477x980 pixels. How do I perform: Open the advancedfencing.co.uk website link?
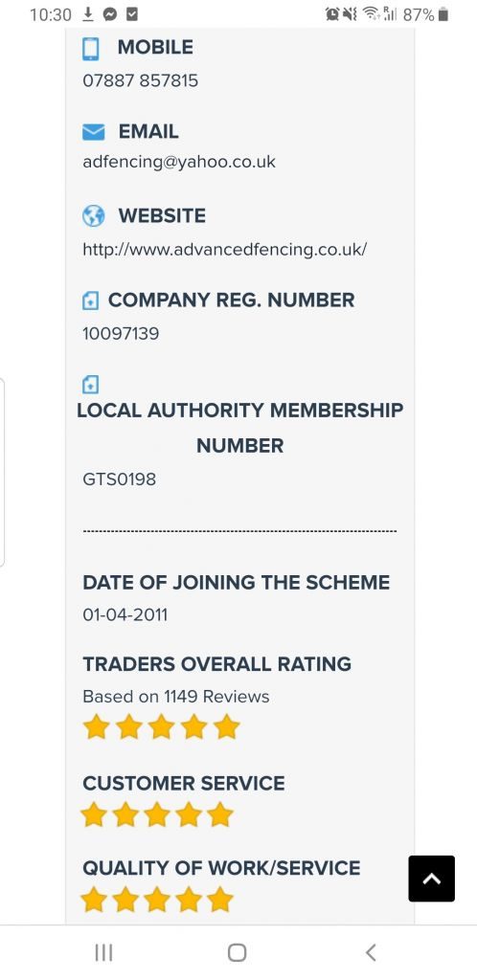(224, 250)
